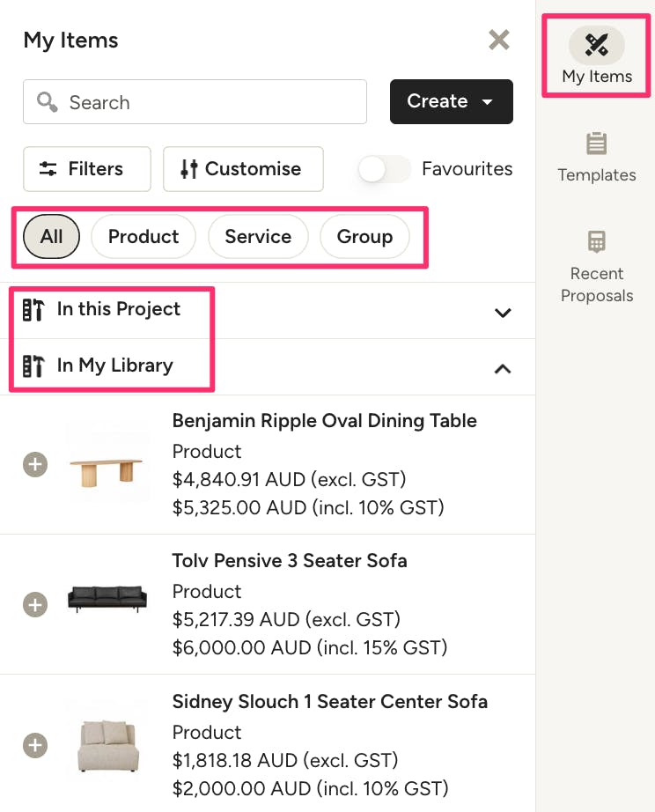655x812 pixels.
Task: Select the All filter pill
Action: coord(51,237)
